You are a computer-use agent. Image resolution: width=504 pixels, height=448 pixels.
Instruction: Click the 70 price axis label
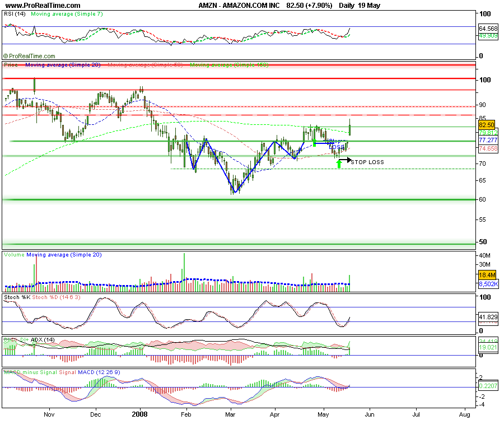click(483, 164)
